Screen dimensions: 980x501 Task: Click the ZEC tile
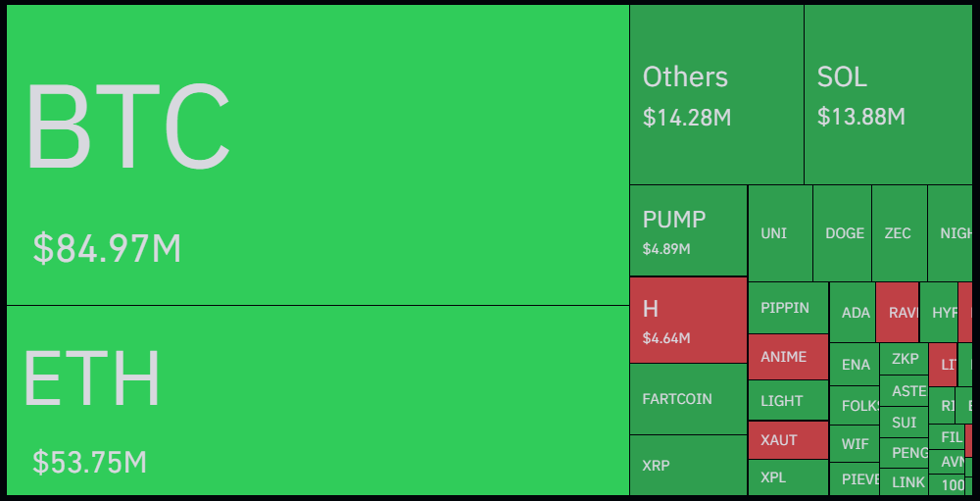899,233
